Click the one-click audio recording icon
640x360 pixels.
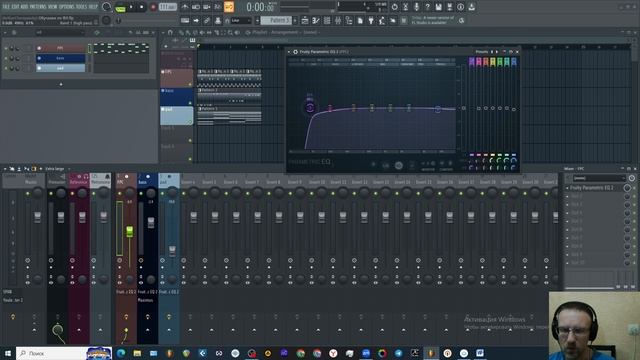pyautogui.click(x=416, y=7)
